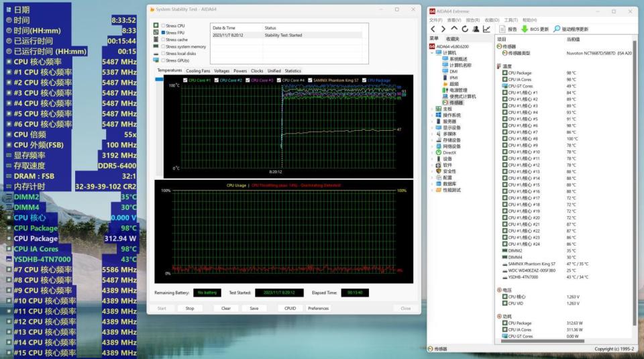This screenshot has width=644, height=359.
Task: Select IPMI in the AIDA64 tree
Action: tap(453, 78)
